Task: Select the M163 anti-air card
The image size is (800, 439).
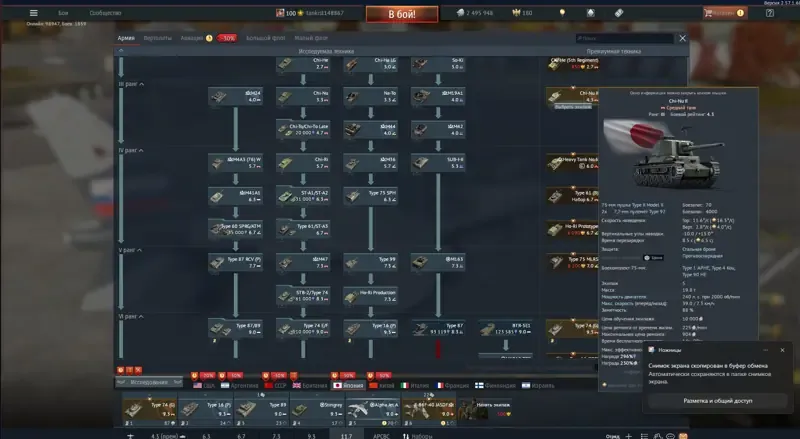Action: pos(438,262)
